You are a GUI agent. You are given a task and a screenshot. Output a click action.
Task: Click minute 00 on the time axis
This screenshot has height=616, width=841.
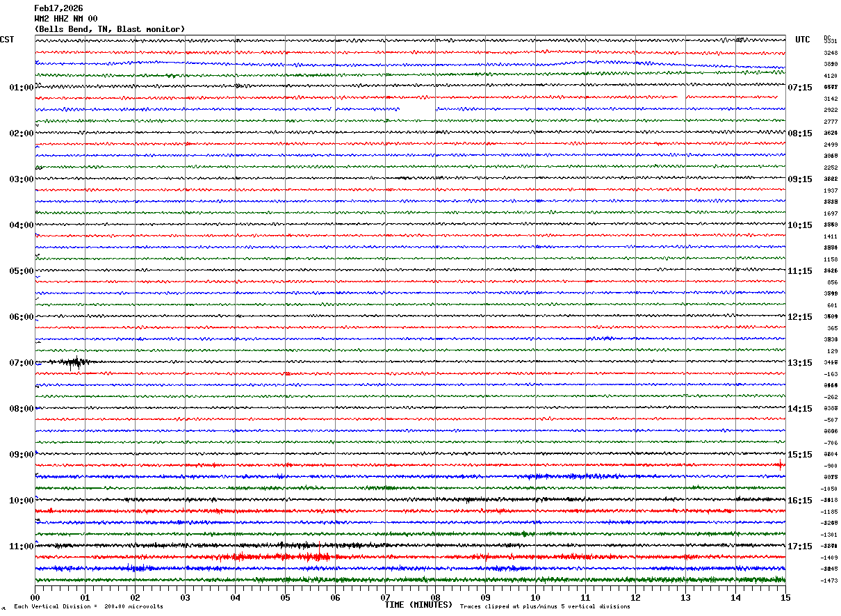pyautogui.click(x=35, y=598)
